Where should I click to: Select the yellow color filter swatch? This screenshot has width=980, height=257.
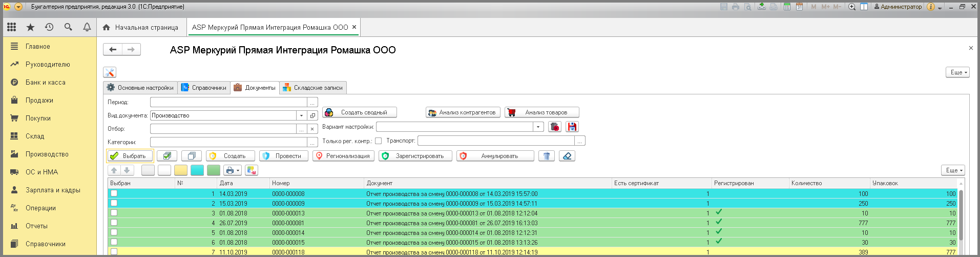[181, 170]
